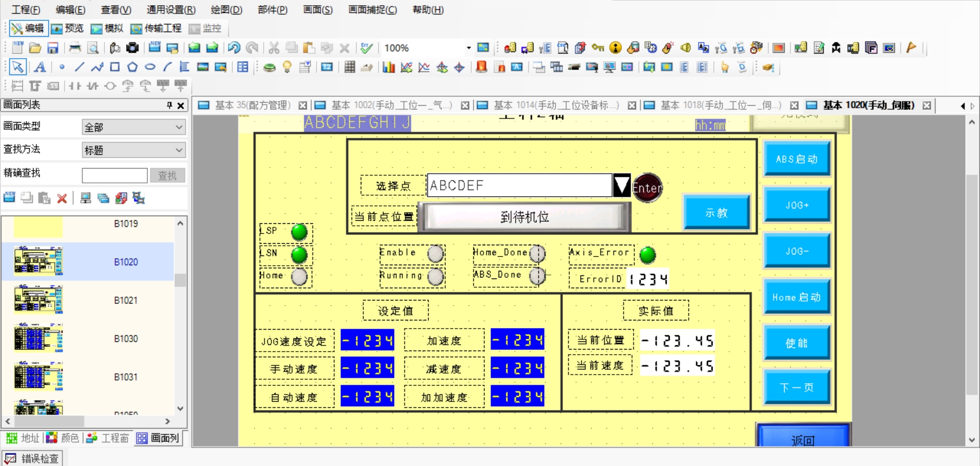Click the left tab-scroll arrow of screen tabs

point(963,106)
